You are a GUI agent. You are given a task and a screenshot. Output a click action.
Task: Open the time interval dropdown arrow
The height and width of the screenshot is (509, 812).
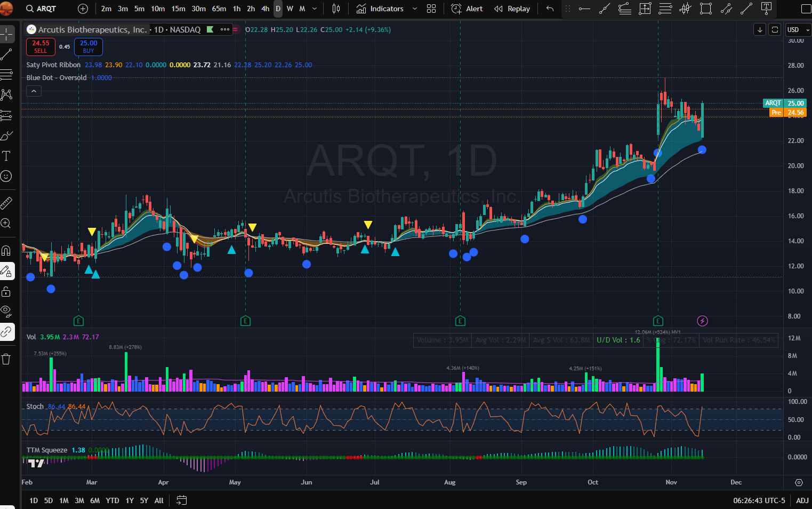315,9
